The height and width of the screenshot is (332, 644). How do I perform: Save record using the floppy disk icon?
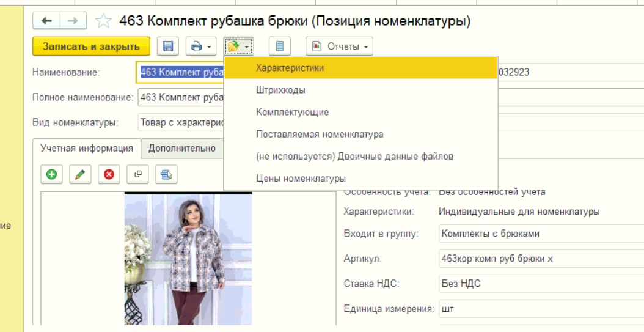point(168,46)
